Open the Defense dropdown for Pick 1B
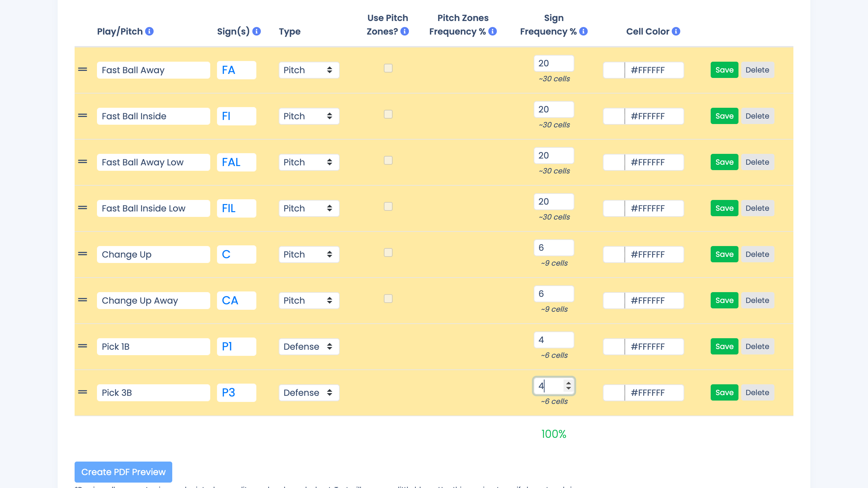The height and width of the screenshot is (488, 868). click(x=309, y=346)
